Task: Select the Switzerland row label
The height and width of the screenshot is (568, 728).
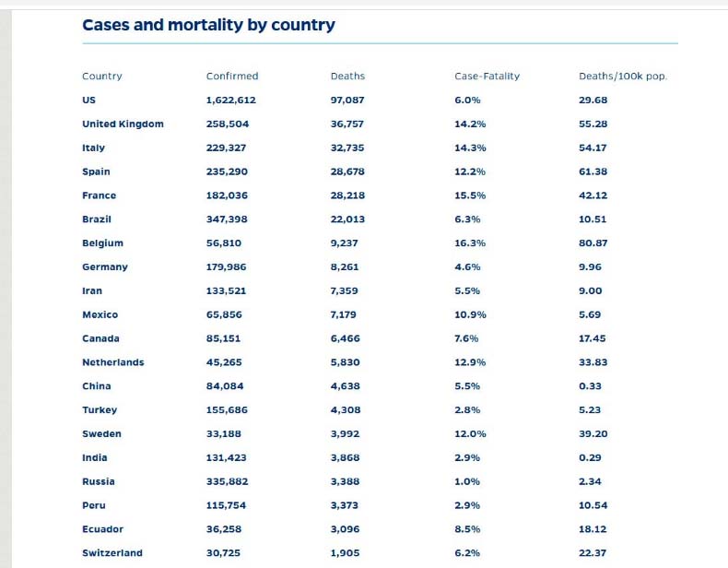Action: [x=112, y=553]
